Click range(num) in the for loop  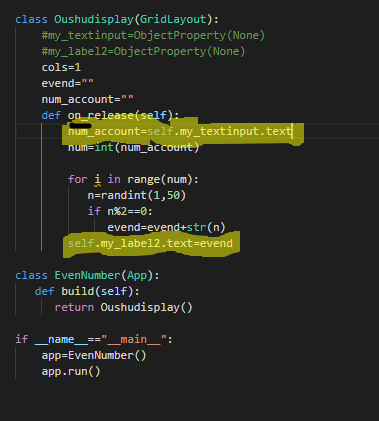pyautogui.click(x=160, y=180)
